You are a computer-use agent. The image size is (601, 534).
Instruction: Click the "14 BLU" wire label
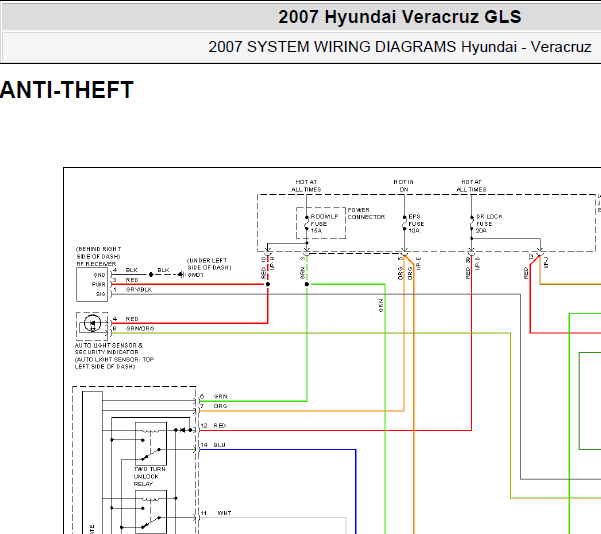pos(213,445)
